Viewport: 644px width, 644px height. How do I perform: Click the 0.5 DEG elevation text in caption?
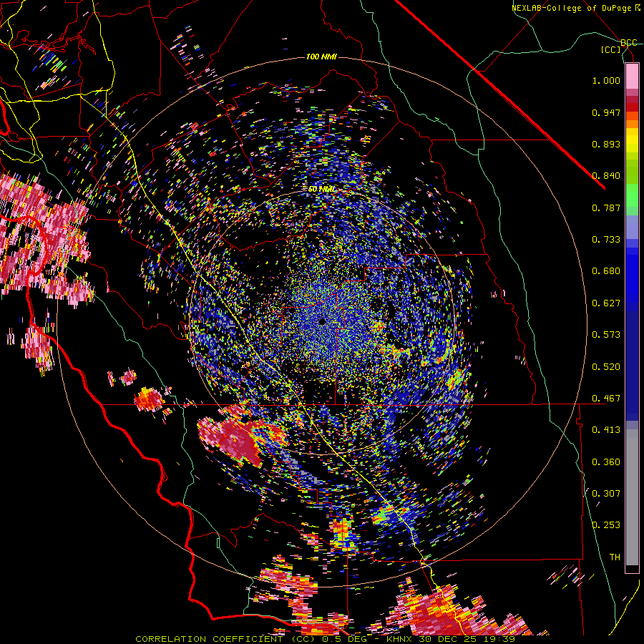(x=346, y=639)
